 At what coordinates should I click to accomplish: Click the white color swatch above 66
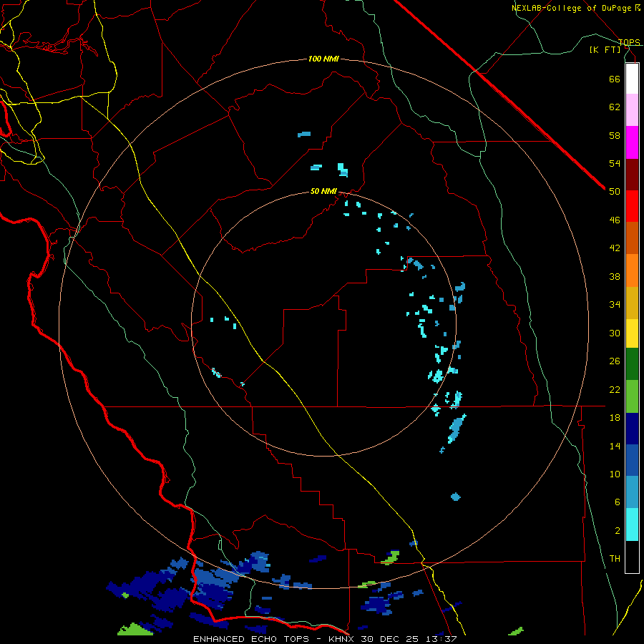(632, 79)
